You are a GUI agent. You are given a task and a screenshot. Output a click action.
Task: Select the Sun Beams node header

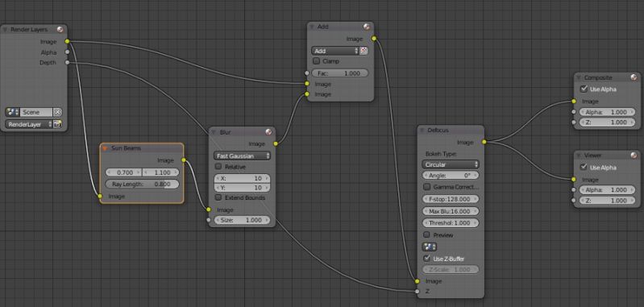pos(142,148)
